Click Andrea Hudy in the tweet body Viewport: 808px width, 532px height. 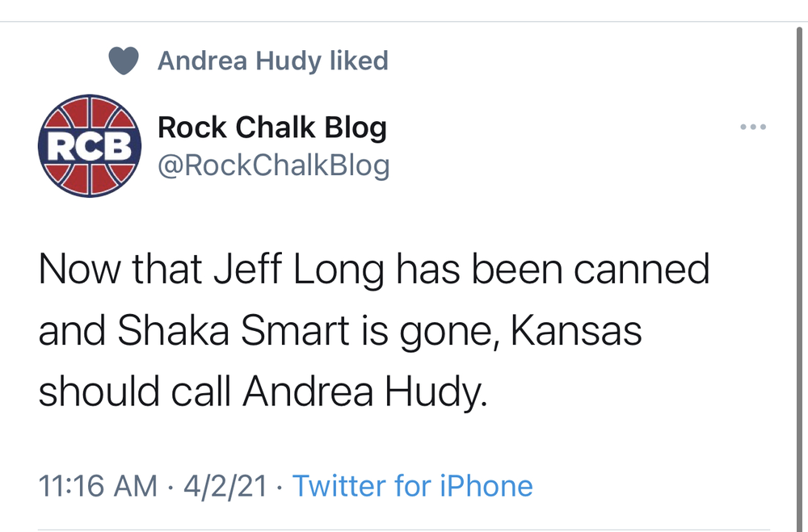365,392
